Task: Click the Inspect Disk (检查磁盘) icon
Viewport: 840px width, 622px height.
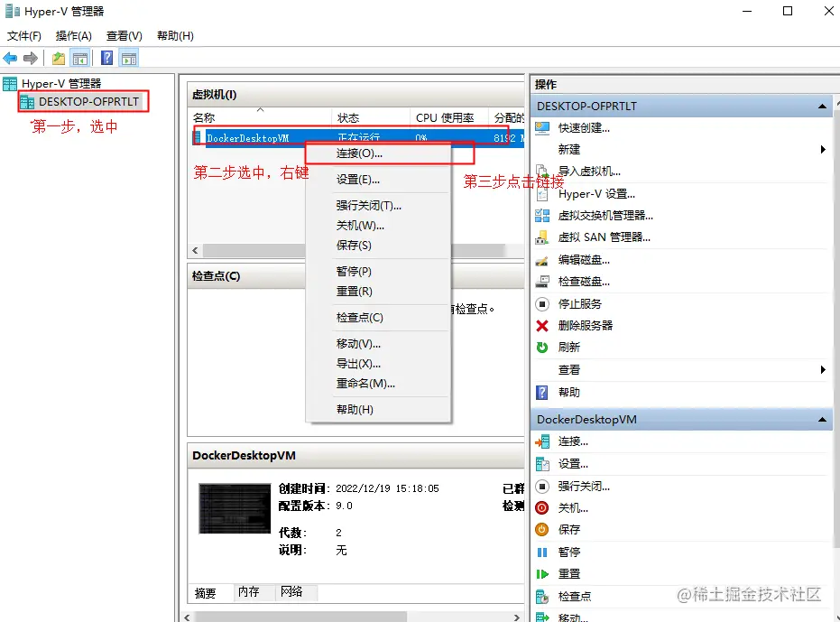Action: tap(542, 282)
